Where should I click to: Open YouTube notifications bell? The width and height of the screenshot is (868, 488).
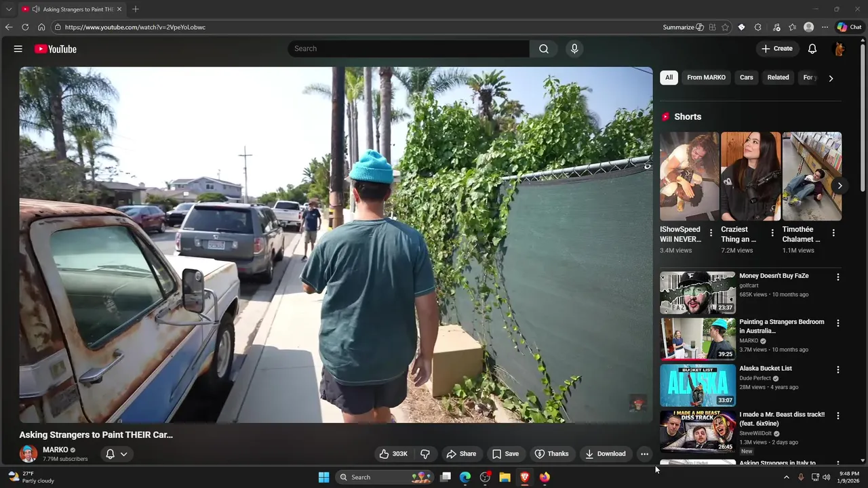tap(812, 49)
